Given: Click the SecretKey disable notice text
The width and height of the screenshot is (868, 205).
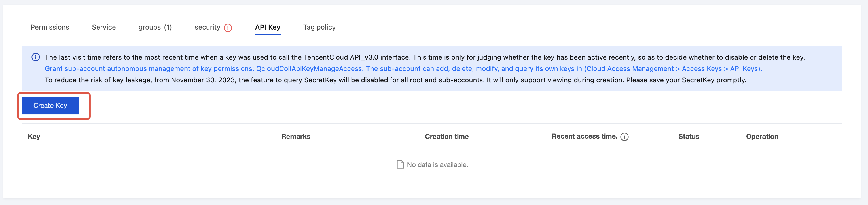Looking at the screenshot, I should click(x=395, y=80).
